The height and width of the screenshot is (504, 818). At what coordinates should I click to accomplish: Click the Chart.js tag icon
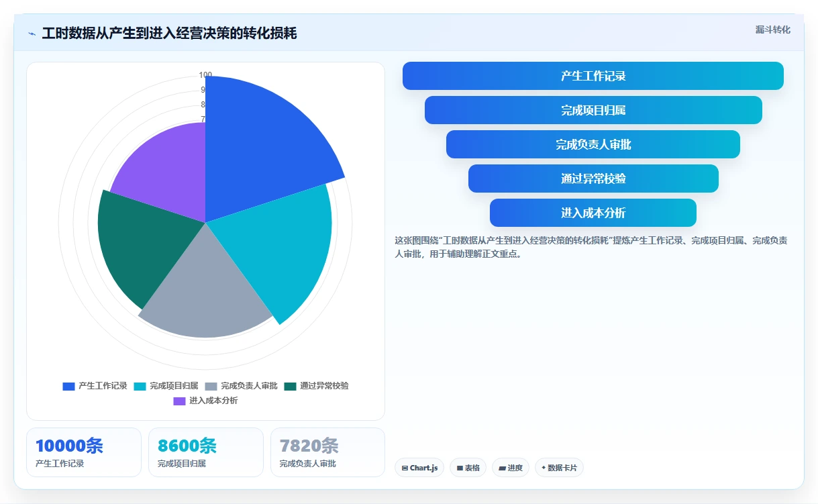(405, 468)
